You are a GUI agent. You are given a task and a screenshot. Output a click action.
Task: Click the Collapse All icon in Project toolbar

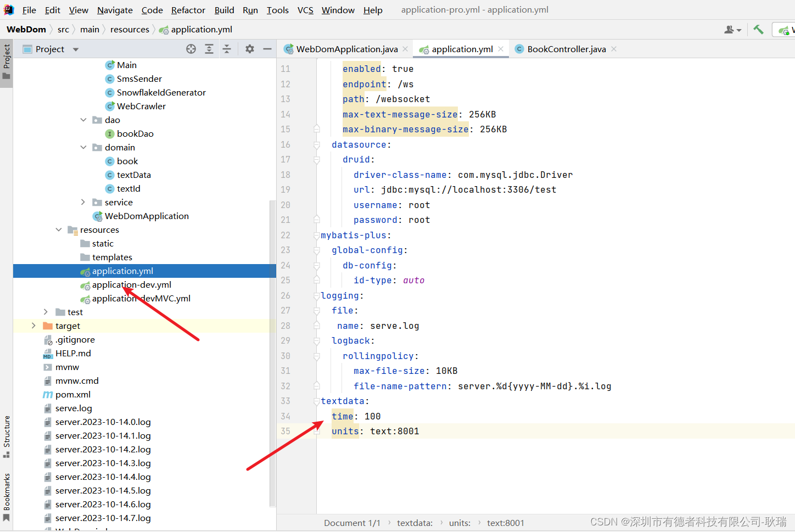pyautogui.click(x=227, y=49)
